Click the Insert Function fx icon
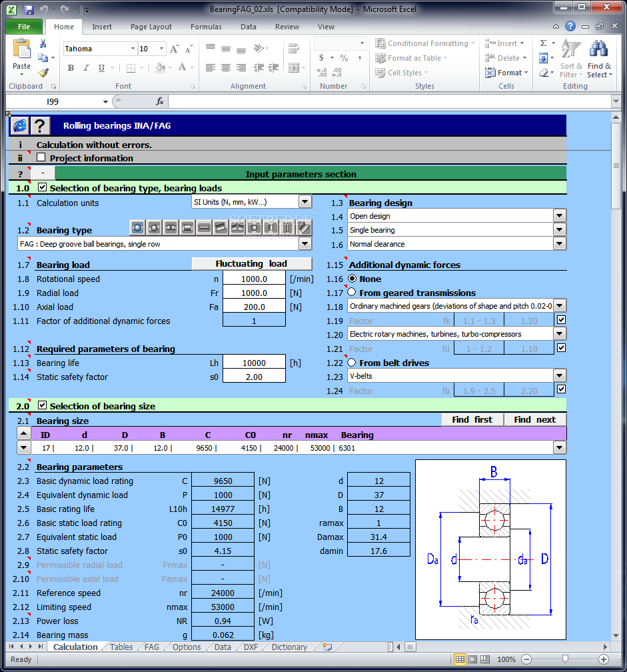Viewport: 627px width, 672px height. (160, 101)
